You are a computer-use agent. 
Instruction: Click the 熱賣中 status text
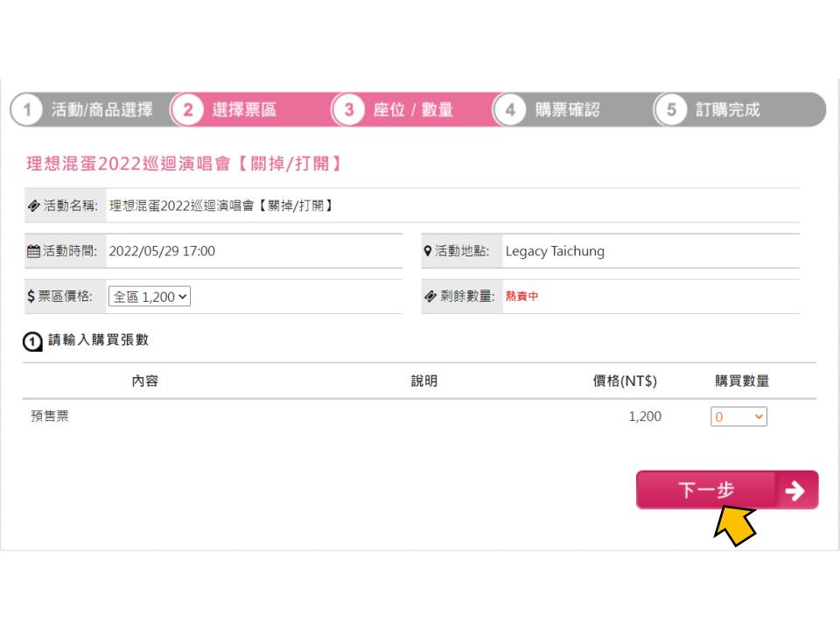click(x=521, y=297)
